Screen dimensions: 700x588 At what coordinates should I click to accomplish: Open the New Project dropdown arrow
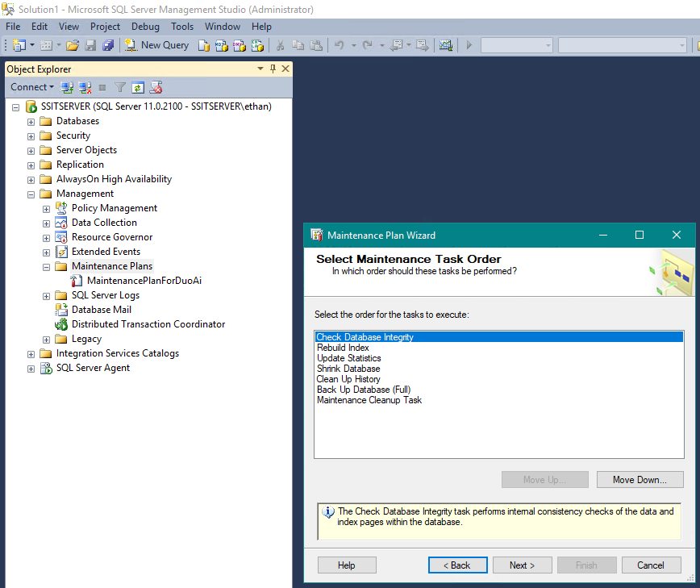(x=32, y=45)
